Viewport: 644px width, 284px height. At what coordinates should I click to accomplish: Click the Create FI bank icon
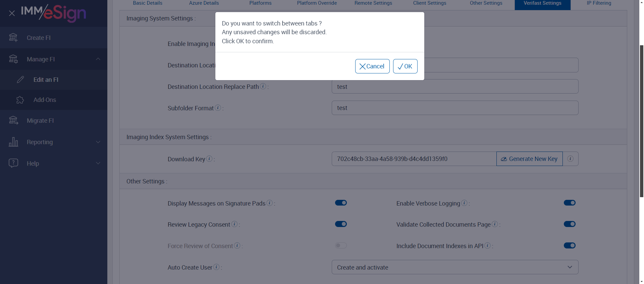(x=13, y=38)
